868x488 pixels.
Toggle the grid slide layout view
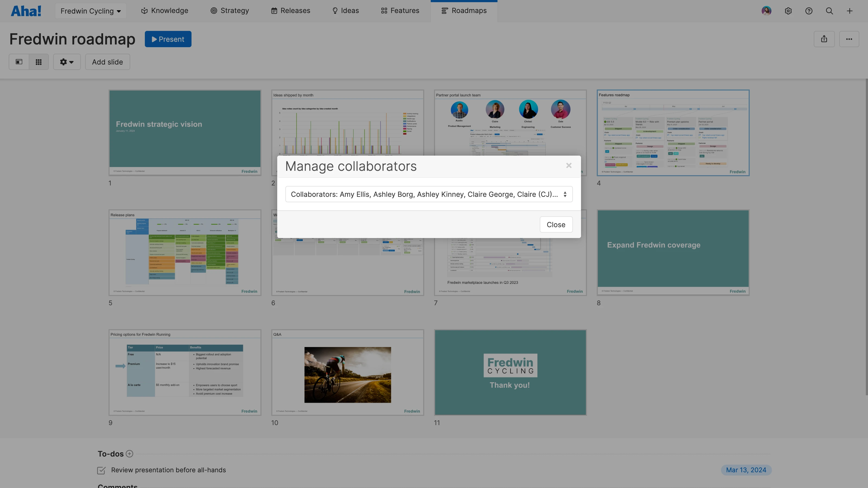39,62
